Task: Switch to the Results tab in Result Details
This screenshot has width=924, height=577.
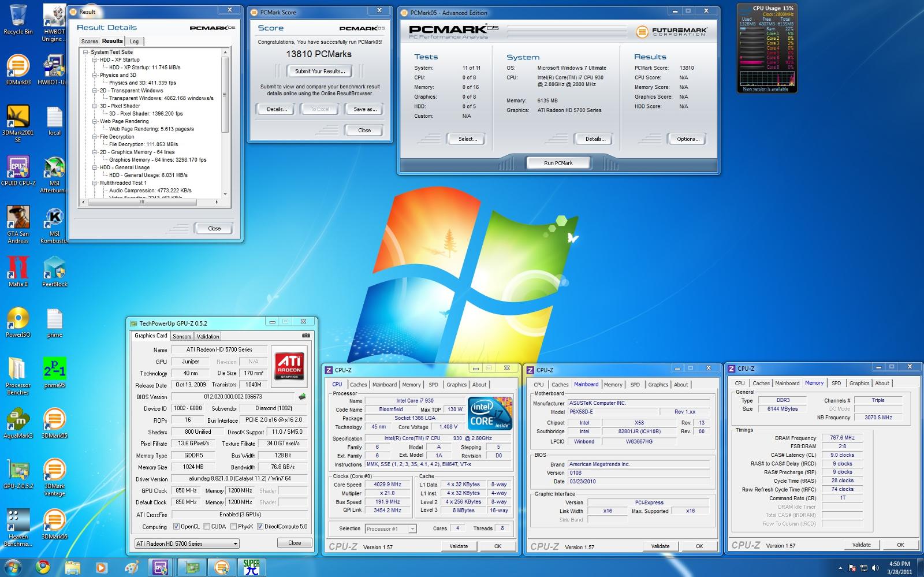Action: (113, 41)
